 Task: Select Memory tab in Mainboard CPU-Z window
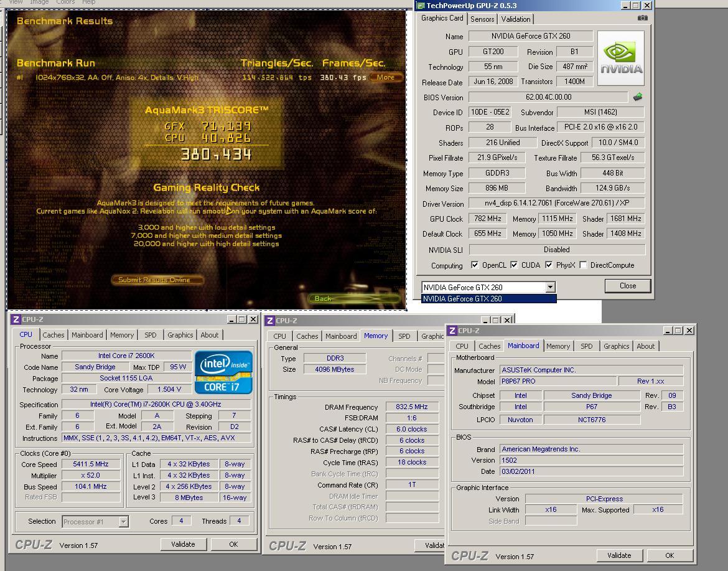pos(558,346)
